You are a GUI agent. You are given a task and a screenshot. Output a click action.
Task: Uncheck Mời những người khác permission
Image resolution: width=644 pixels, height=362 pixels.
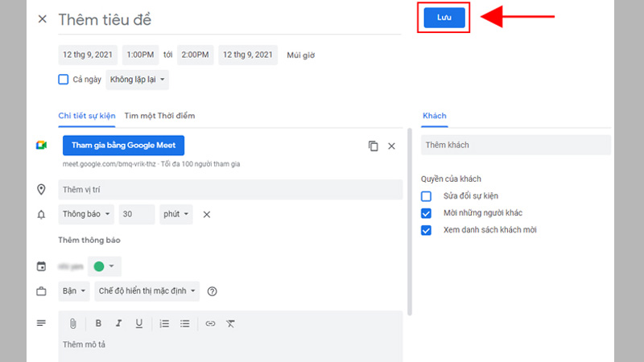point(427,213)
